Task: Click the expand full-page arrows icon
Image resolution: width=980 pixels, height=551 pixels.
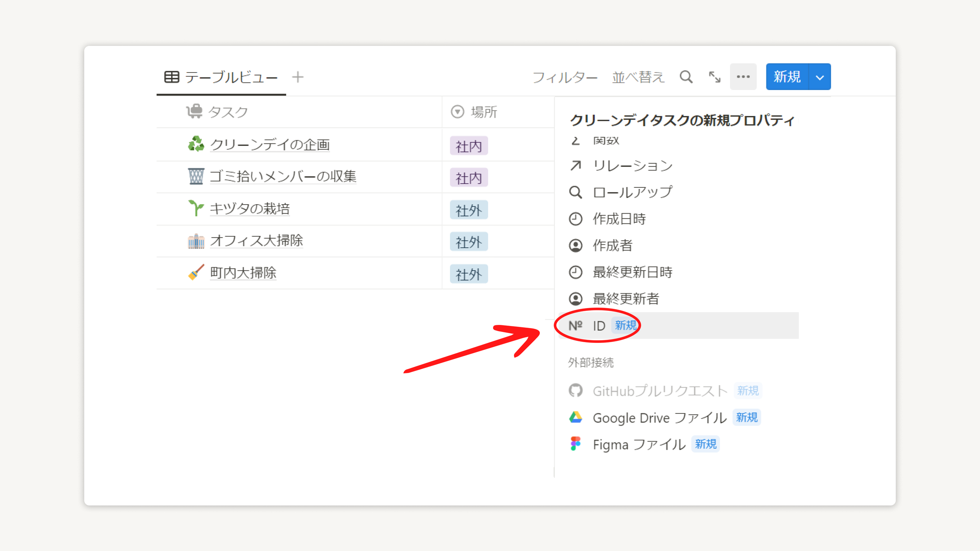Action: (714, 77)
